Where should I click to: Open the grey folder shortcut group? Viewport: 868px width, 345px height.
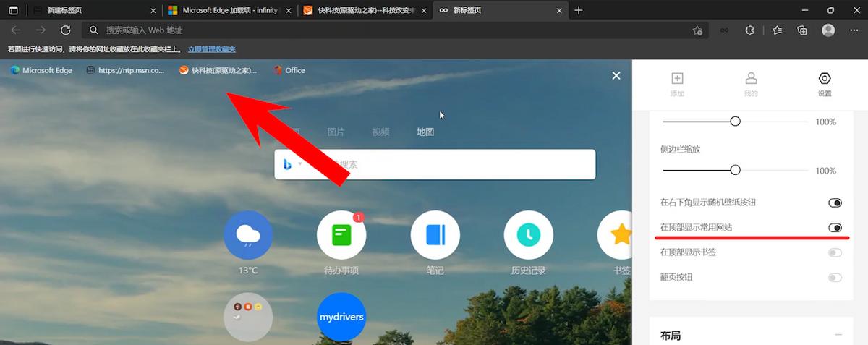(247, 317)
